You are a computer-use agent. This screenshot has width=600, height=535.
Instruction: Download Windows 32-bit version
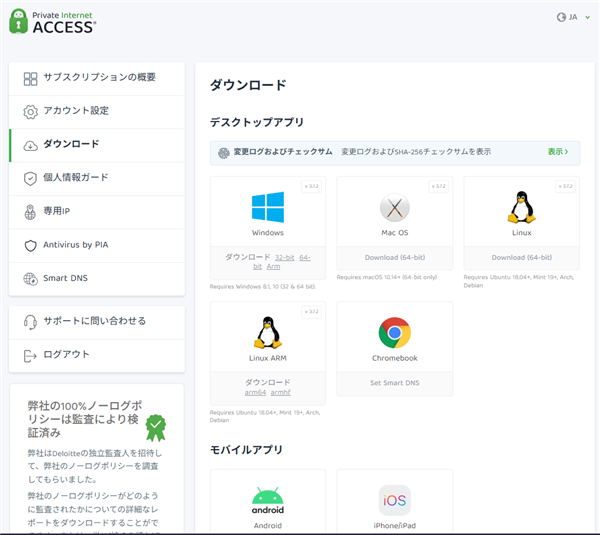pyautogui.click(x=285, y=258)
